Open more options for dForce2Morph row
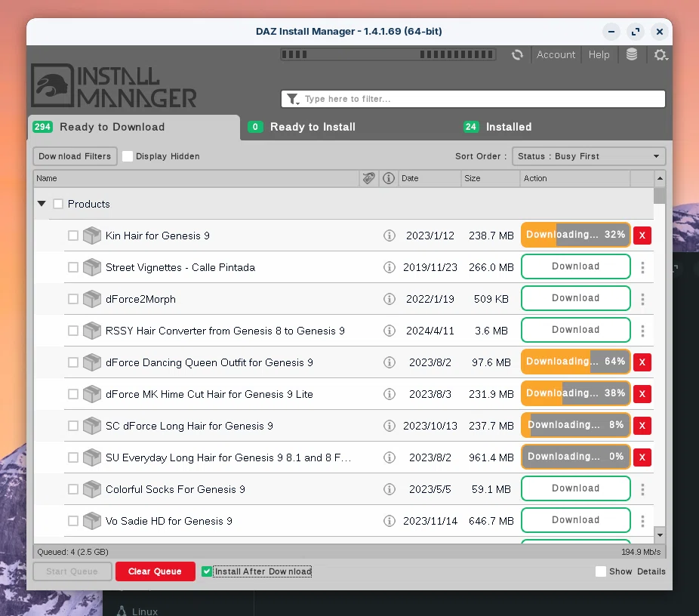Image resolution: width=699 pixels, height=616 pixels. click(642, 299)
